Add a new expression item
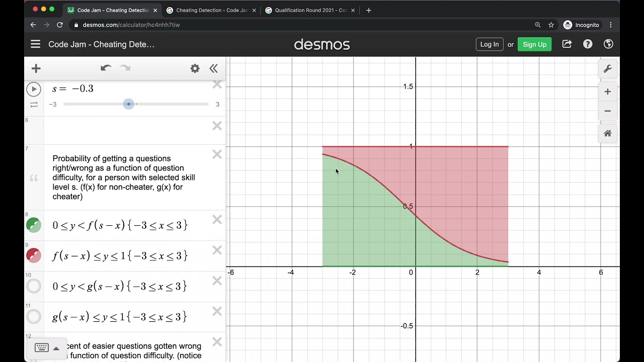The height and width of the screenshot is (362, 644). coord(36,68)
